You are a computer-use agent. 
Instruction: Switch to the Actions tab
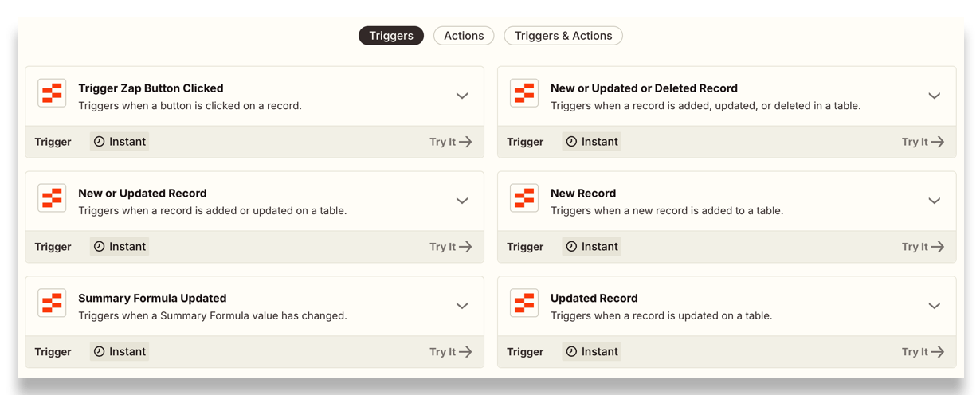tap(464, 36)
